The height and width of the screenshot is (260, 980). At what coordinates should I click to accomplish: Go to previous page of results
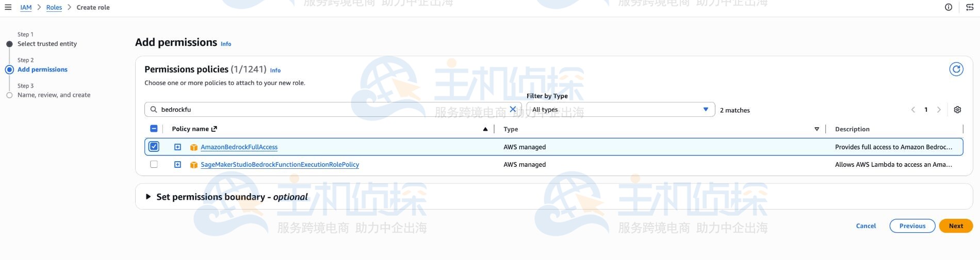pyautogui.click(x=913, y=110)
